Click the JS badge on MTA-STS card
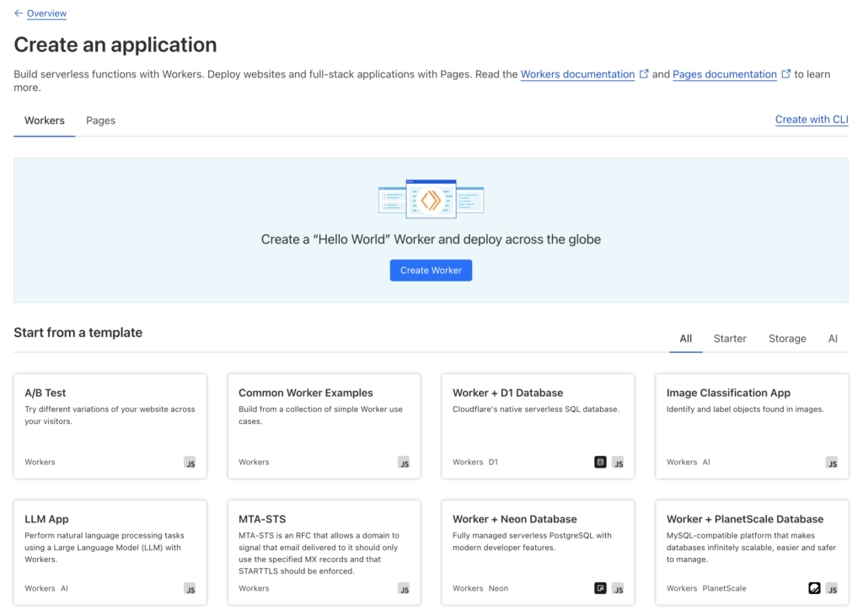 pos(404,588)
